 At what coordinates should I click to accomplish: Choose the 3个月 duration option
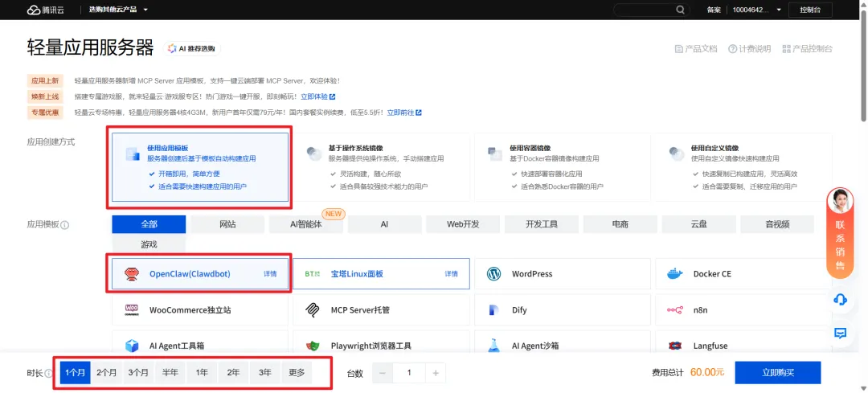(138, 373)
